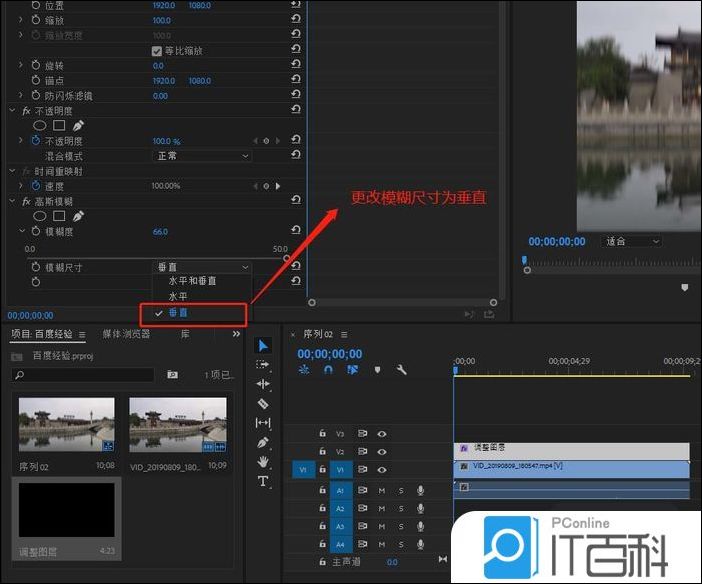Hide track V2 using eye icon
The image size is (702, 584).
[381, 451]
